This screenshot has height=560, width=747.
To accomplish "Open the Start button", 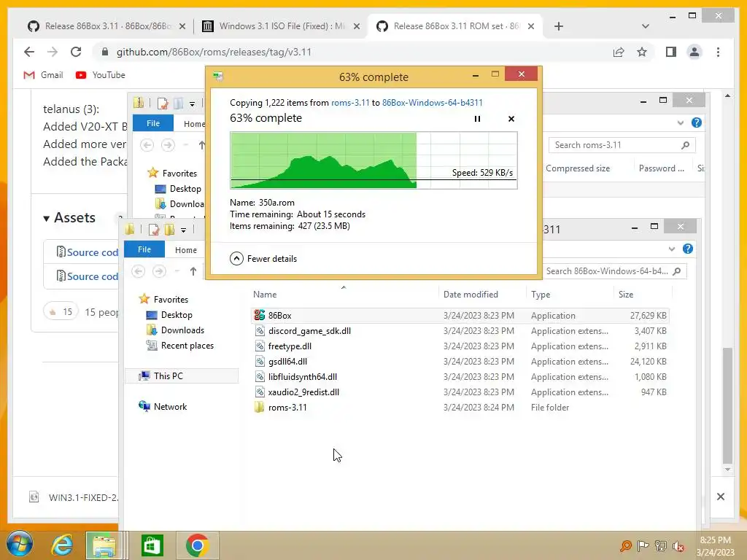I will click(x=20, y=545).
